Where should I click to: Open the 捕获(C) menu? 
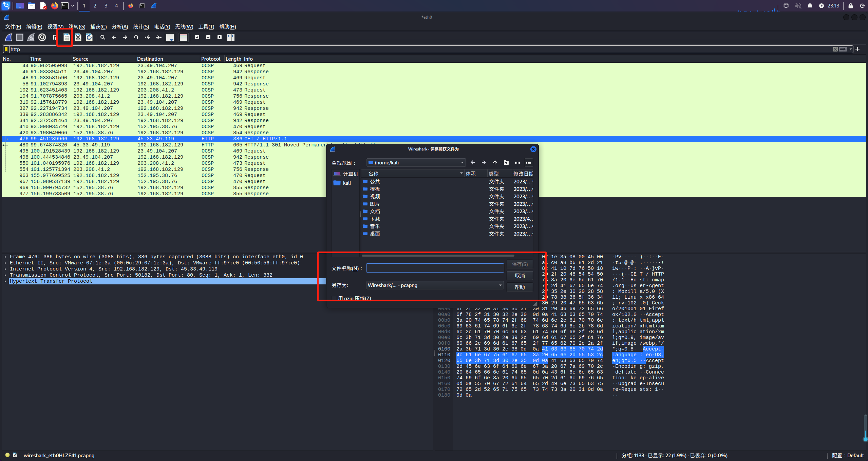98,27
